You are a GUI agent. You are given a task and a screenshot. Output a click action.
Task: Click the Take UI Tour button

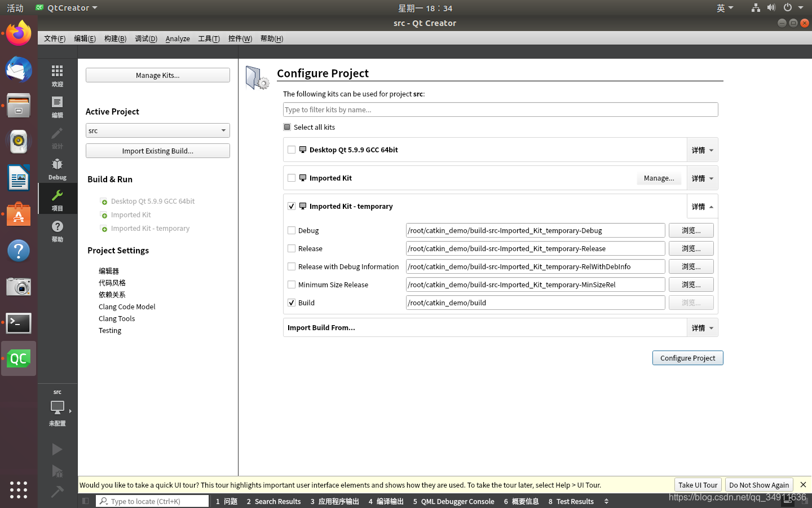point(698,485)
